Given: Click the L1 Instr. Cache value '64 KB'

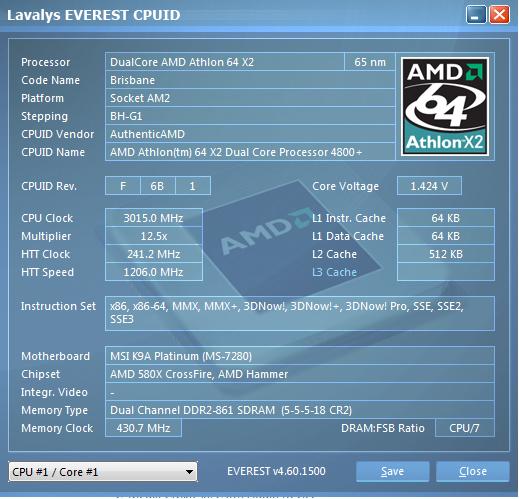Looking at the screenshot, I should tap(446, 218).
